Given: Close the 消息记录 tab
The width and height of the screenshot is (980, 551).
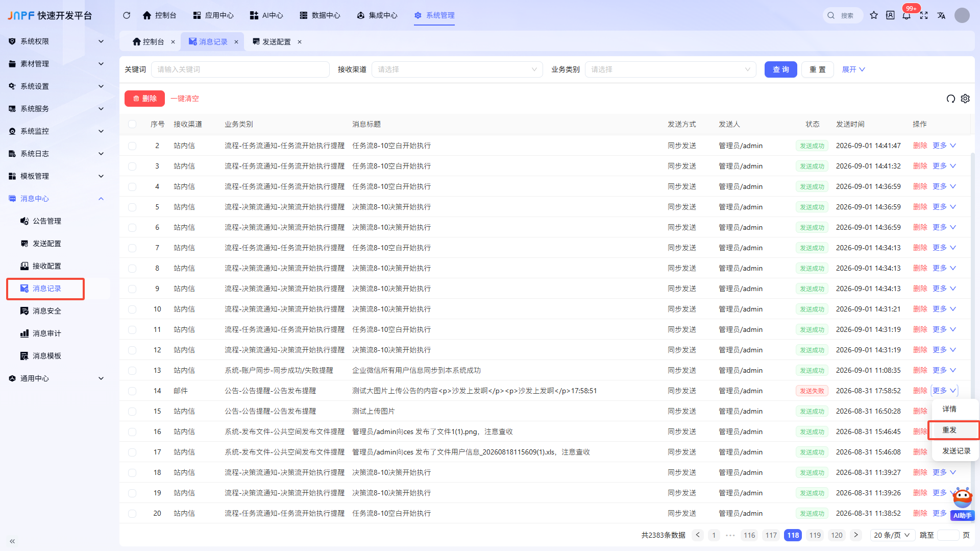Looking at the screenshot, I should pos(236,42).
